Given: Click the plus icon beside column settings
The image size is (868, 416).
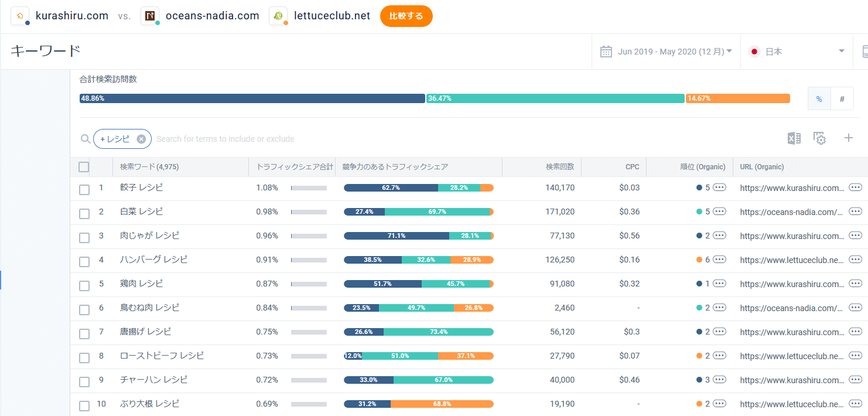Looking at the screenshot, I should coord(848,138).
